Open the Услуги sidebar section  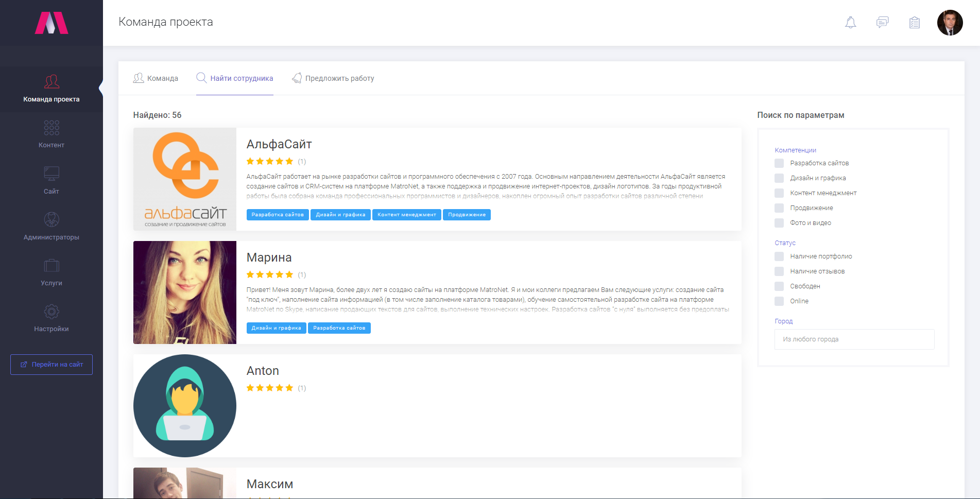pyautogui.click(x=51, y=272)
